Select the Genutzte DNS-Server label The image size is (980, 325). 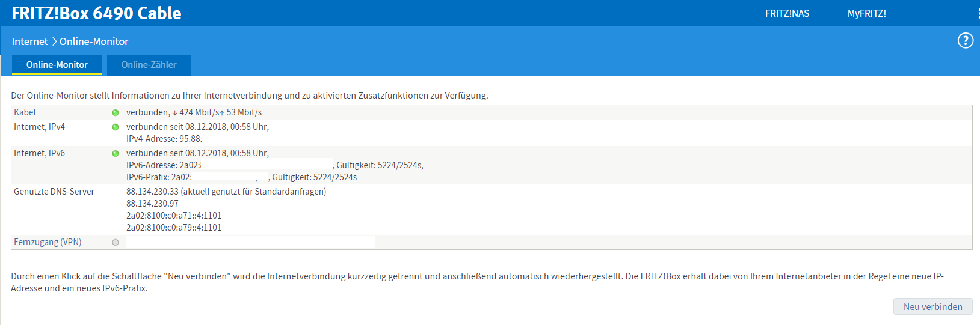[54, 192]
